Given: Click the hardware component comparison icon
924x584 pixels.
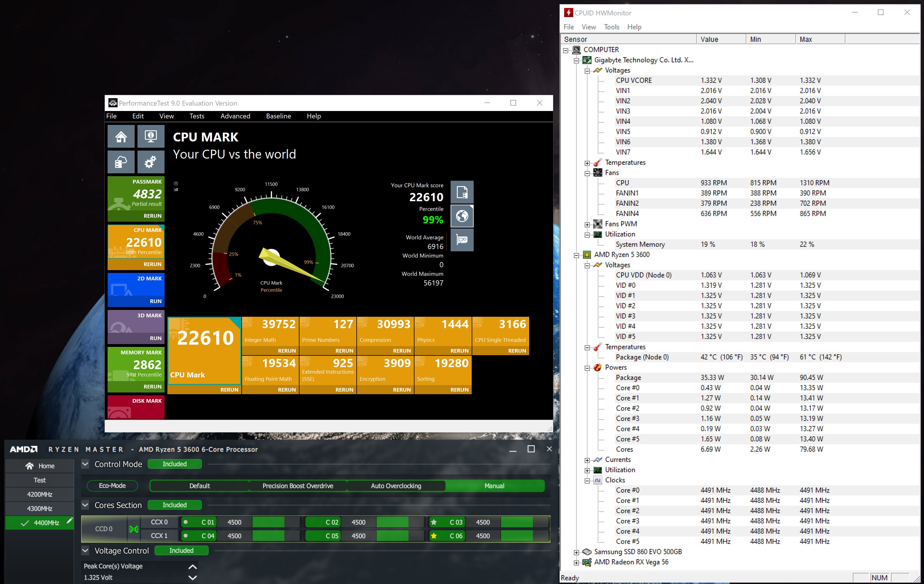Looking at the screenshot, I should click(x=462, y=240).
